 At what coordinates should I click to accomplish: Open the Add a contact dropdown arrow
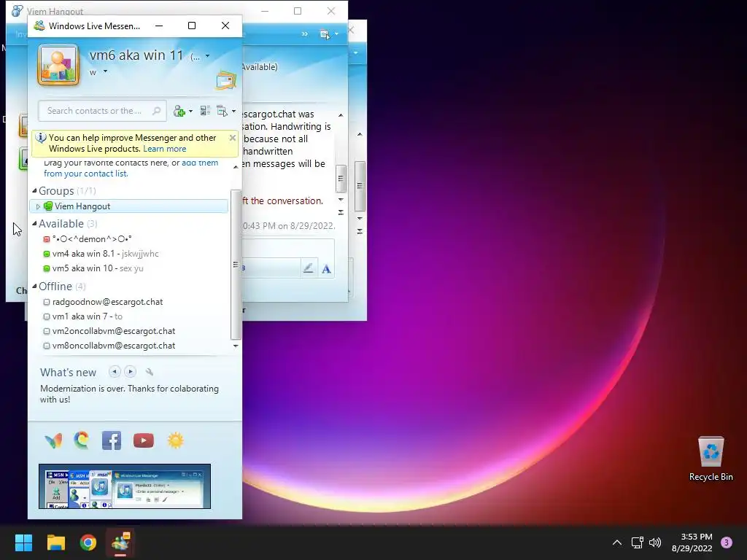[x=190, y=112]
